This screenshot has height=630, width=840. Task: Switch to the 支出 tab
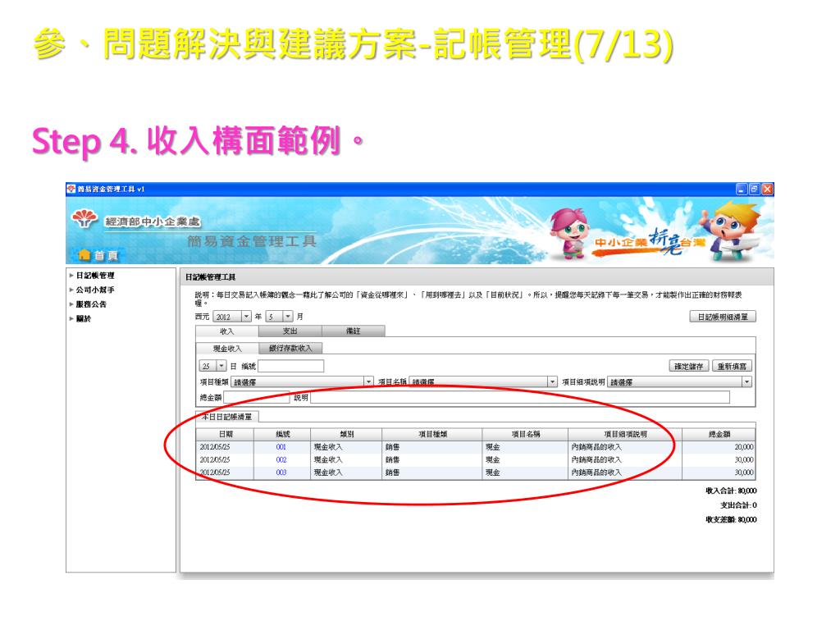click(290, 331)
